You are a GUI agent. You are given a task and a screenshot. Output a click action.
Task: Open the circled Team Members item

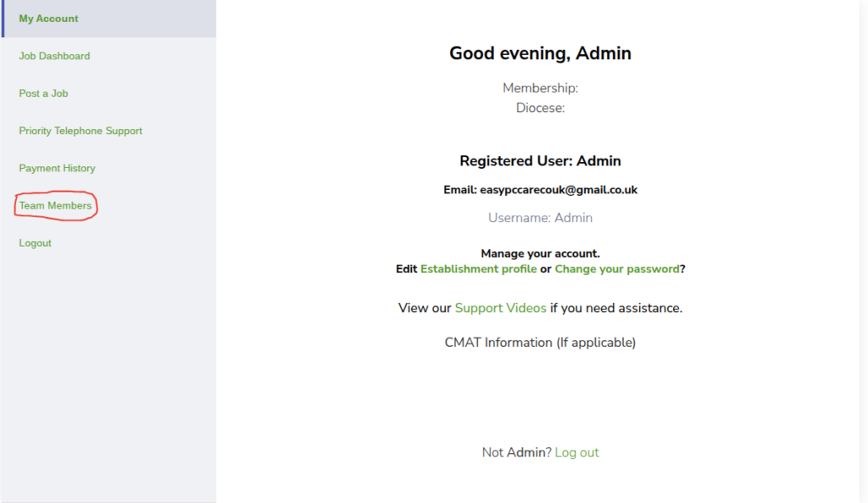pos(55,205)
